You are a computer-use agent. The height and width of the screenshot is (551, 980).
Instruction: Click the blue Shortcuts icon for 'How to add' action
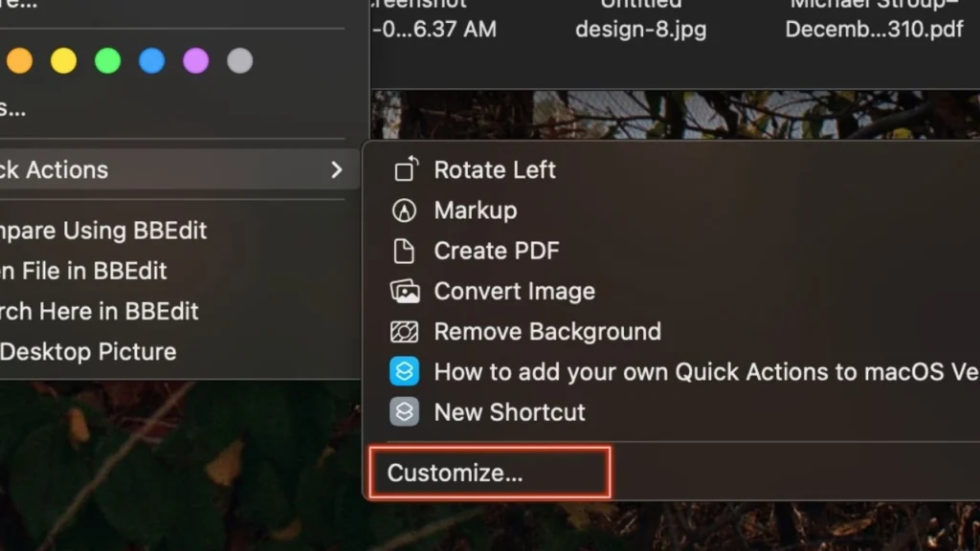405,372
